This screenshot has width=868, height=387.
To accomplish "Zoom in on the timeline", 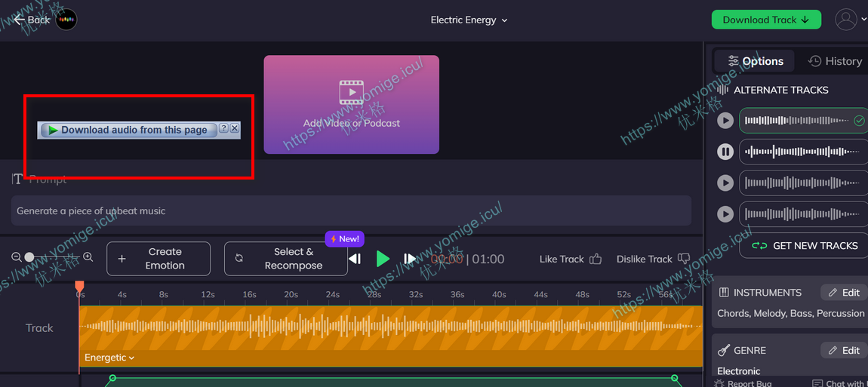I will point(88,257).
